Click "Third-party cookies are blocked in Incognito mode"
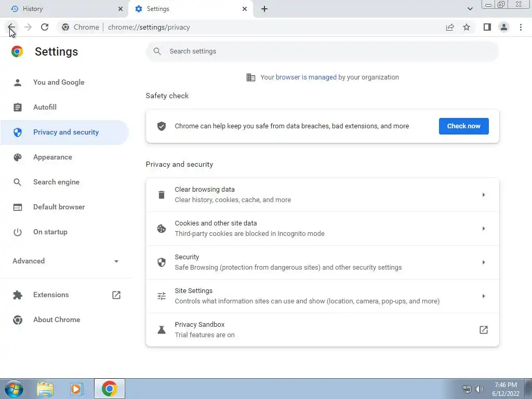 point(249,233)
